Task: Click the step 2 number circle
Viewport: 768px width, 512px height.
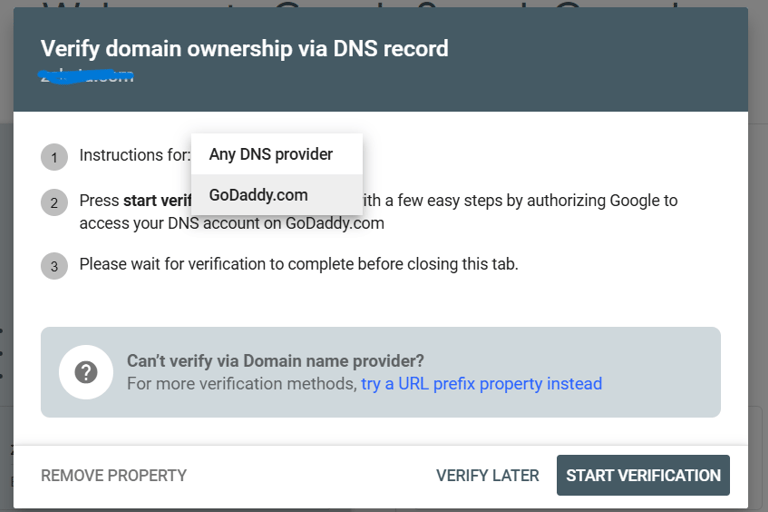Action: coord(54,202)
